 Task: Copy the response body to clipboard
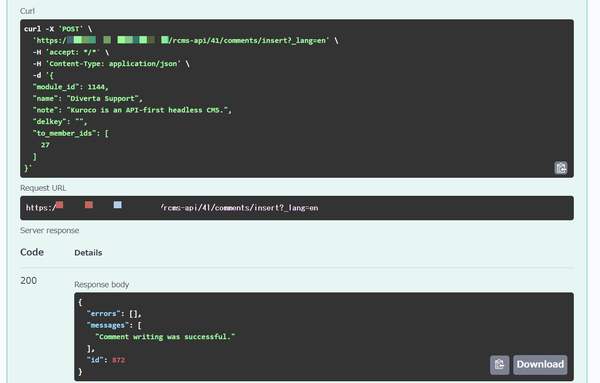[x=499, y=365]
